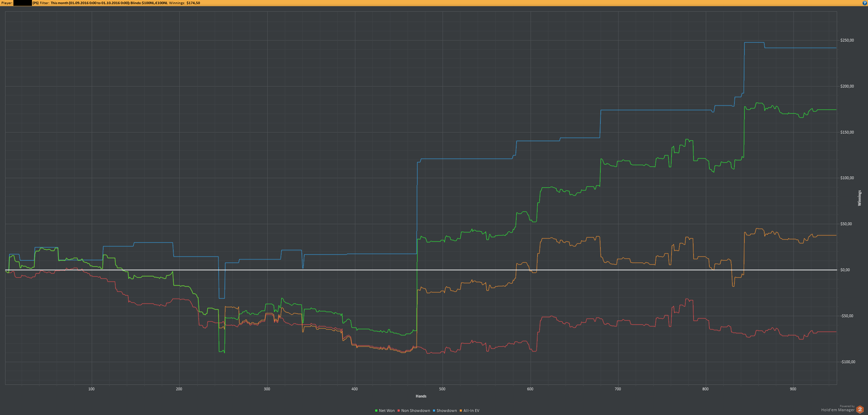Toggle the Showdown series label

tap(446, 411)
